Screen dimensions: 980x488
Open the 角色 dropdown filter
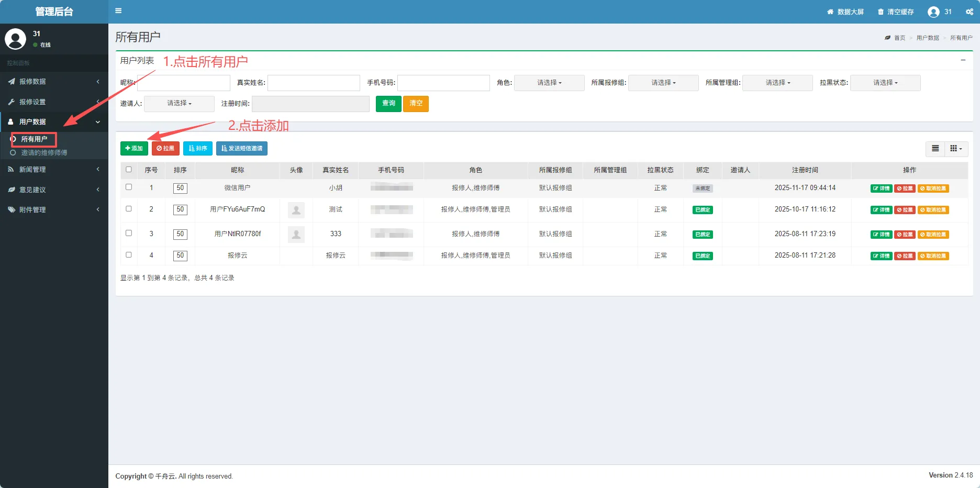(x=549, y=83)
